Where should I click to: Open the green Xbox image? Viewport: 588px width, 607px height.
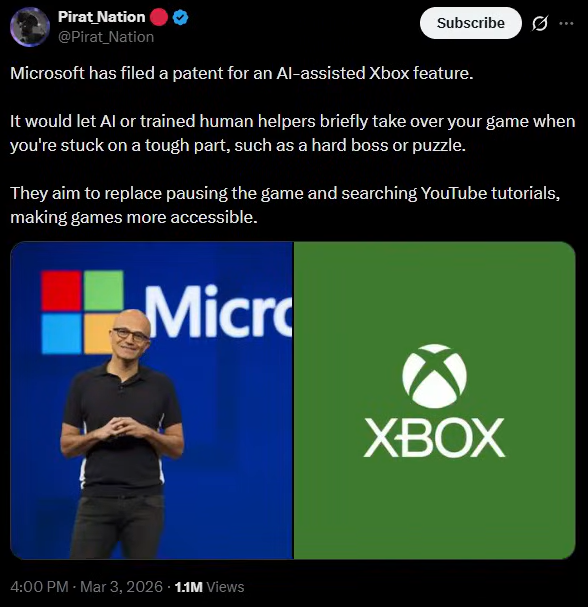point(434,400)
